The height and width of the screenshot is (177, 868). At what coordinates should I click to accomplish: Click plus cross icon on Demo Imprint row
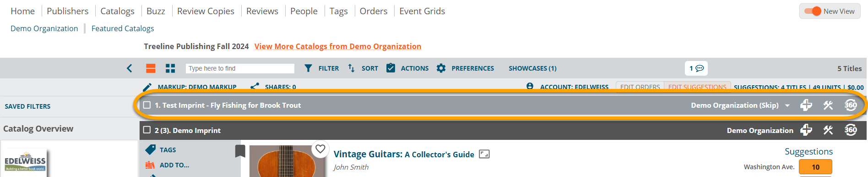tap(806, 130)
